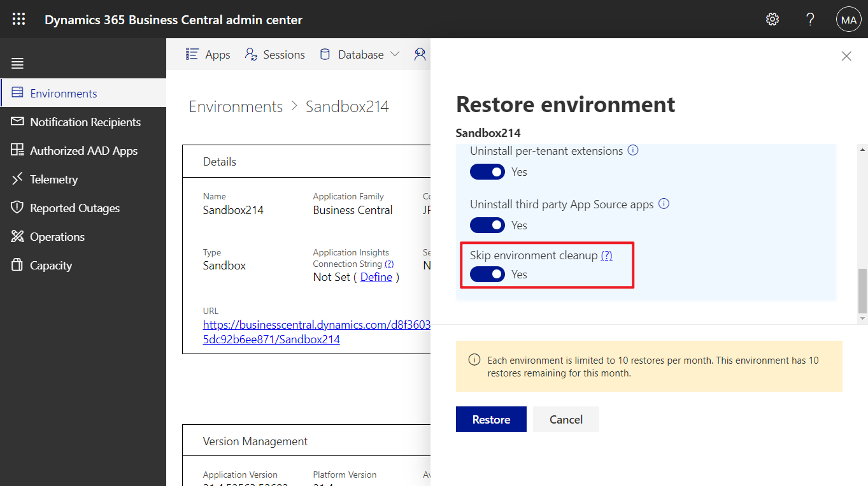Click the MA account avatar
The image size is (868, 486).
848,19
